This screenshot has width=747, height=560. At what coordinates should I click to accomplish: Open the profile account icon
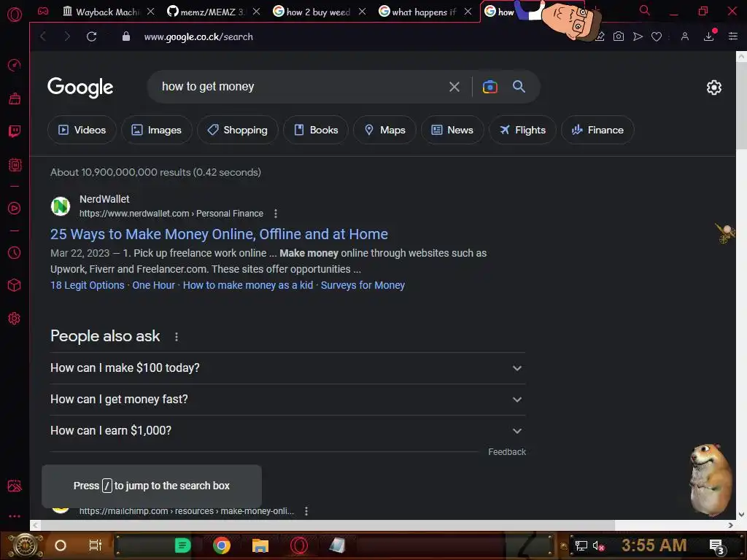coord(684,36)
